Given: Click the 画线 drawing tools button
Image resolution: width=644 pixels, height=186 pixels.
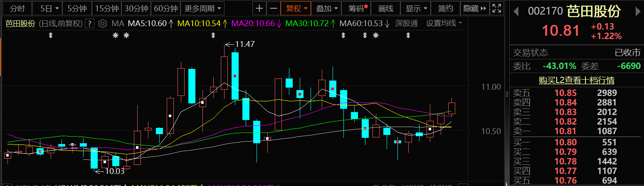Looking at the screenshot, I should click(386, 8).
